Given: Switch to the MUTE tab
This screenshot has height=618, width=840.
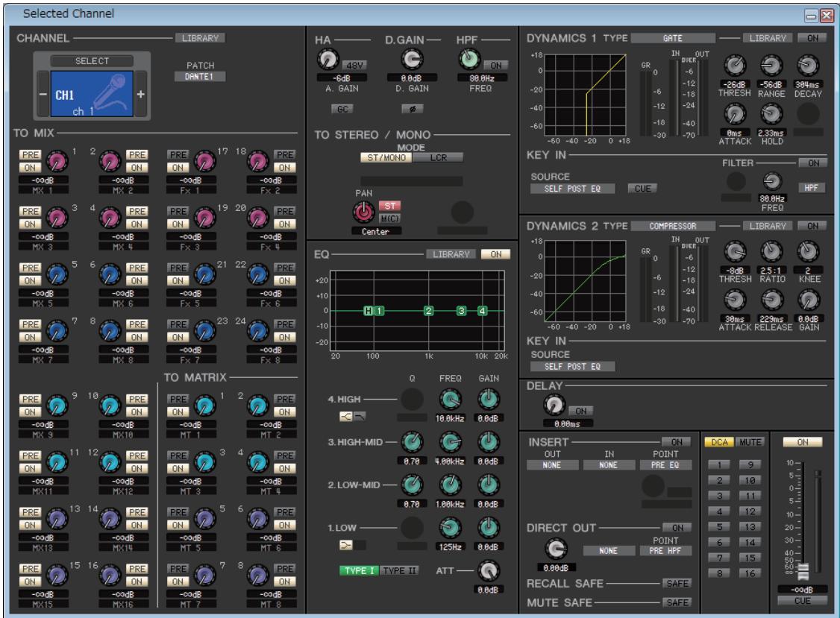Looking at the screenshot, I should tap(750, 442).
